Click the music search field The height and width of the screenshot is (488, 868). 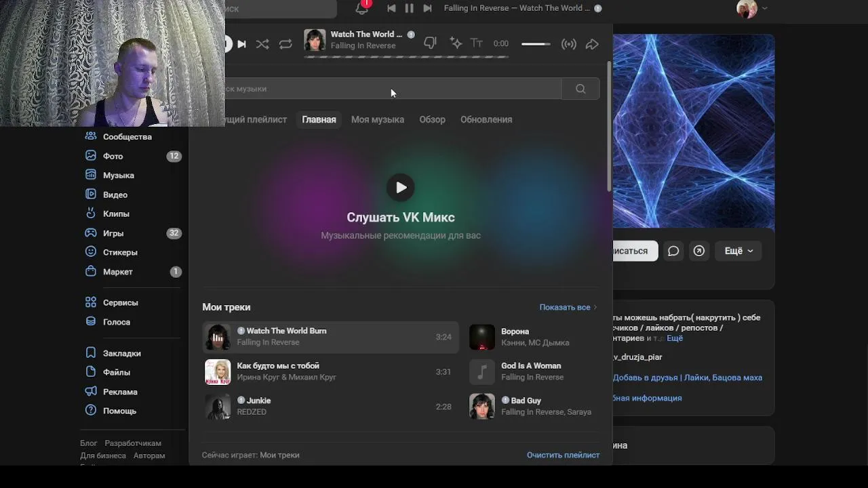[x=393, y=89]
